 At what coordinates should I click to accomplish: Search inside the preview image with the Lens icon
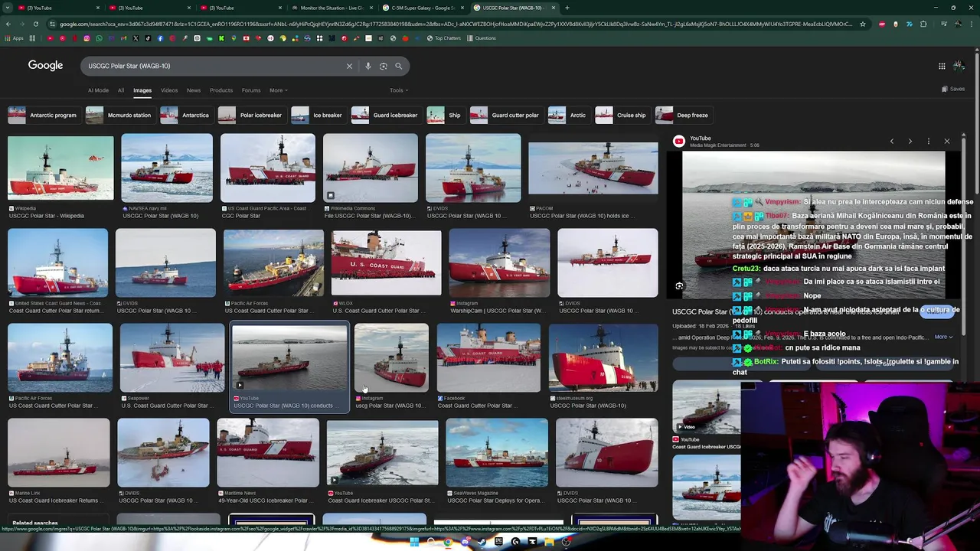point(679,285)
